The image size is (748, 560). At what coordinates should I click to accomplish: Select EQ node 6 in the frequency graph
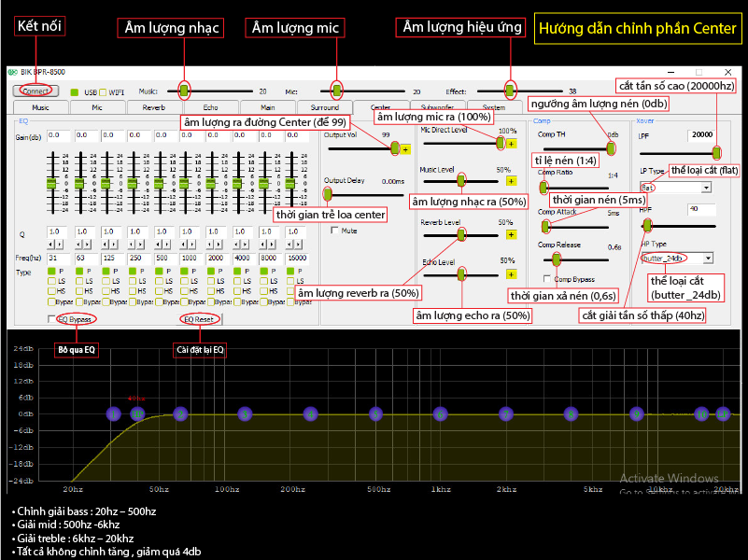click(441, 414)
